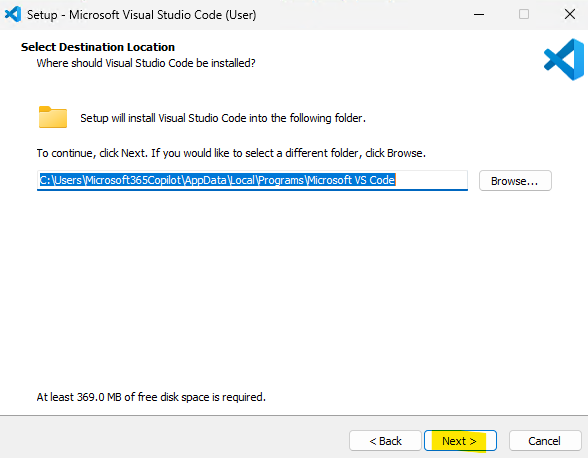
Task: Close the Setup wizard window
Action: tap(570, 15)
